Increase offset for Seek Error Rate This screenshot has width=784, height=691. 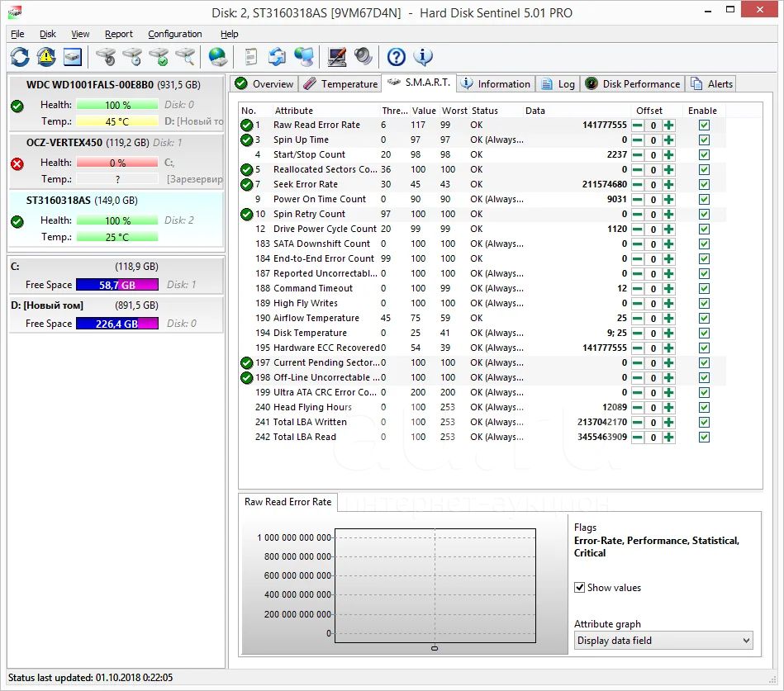669,185
